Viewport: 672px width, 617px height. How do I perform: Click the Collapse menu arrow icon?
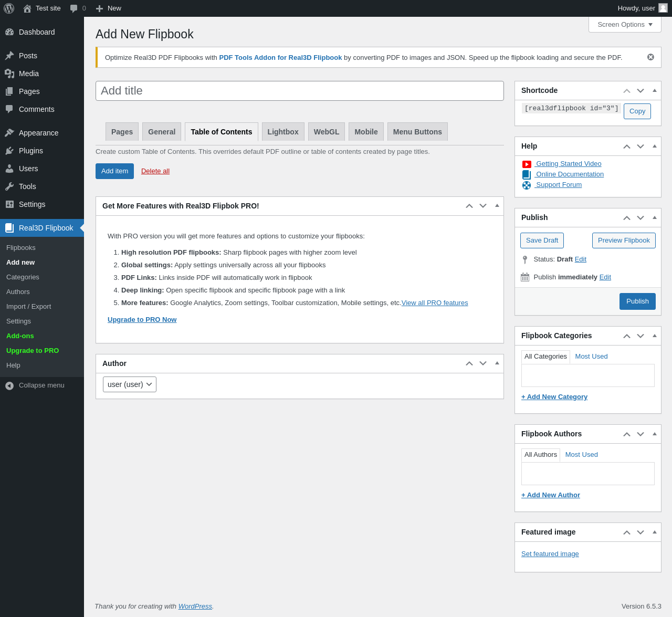tap(9, 386)
